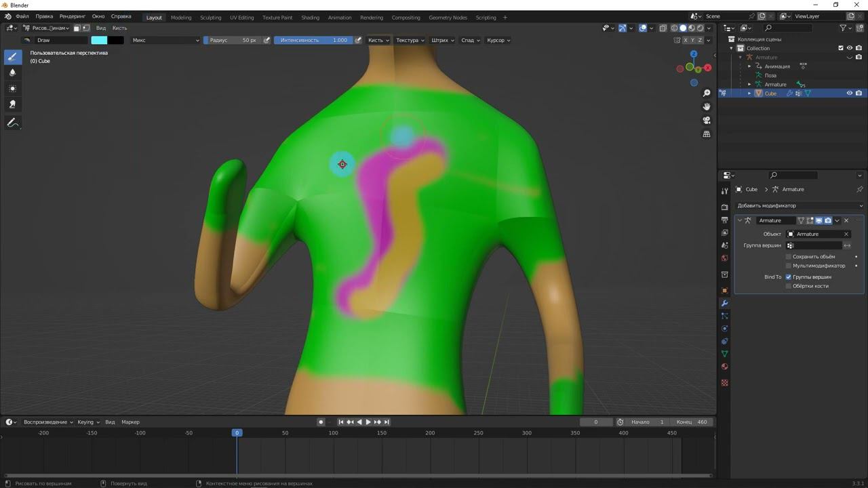Open the Output properties tab

(724, 220)
